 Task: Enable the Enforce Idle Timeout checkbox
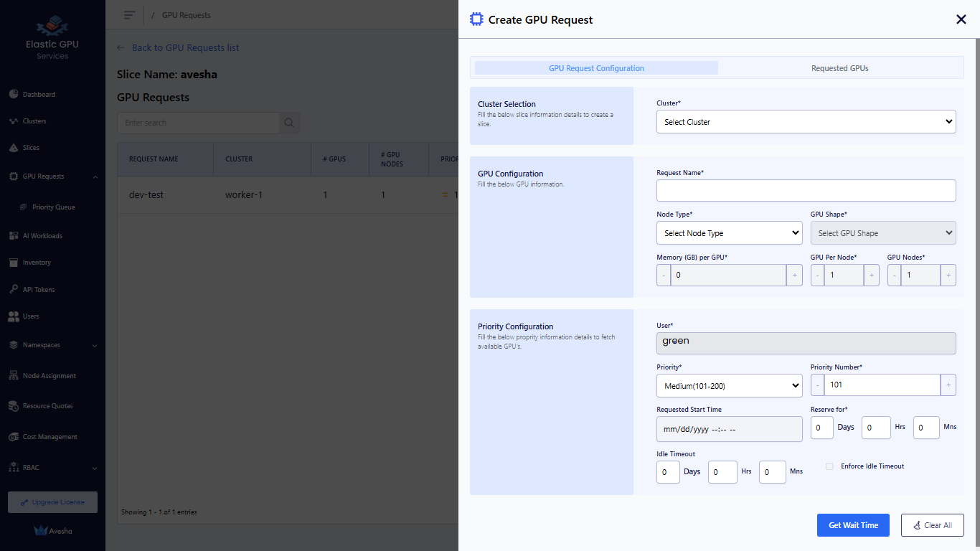tap(829, 466)
